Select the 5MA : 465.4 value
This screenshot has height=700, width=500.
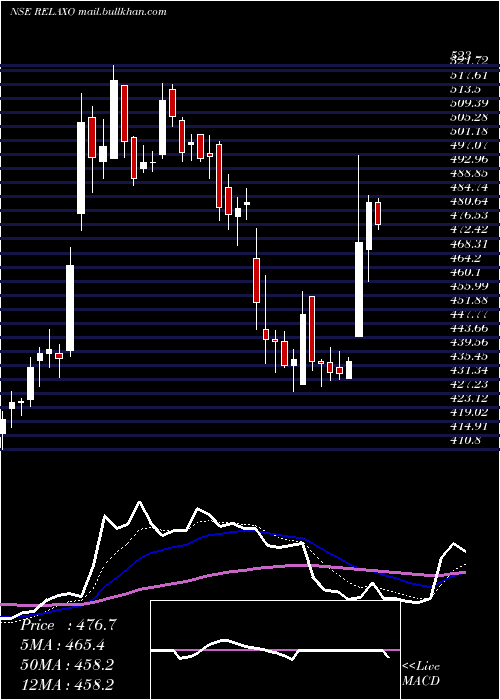point(65,645)
